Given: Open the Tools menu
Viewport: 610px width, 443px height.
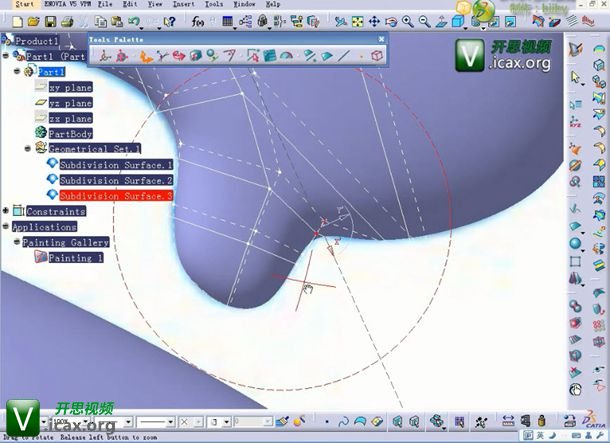Looking at the screenshot, I should point(214,5).
